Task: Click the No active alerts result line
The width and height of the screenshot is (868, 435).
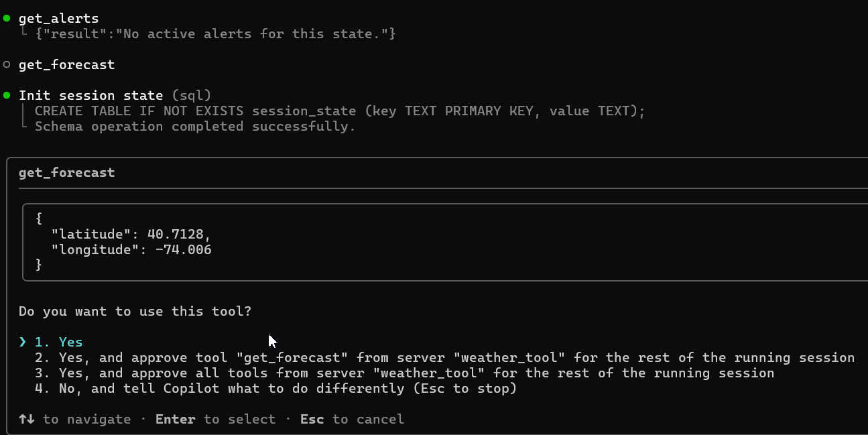Action: click(214, 33)
